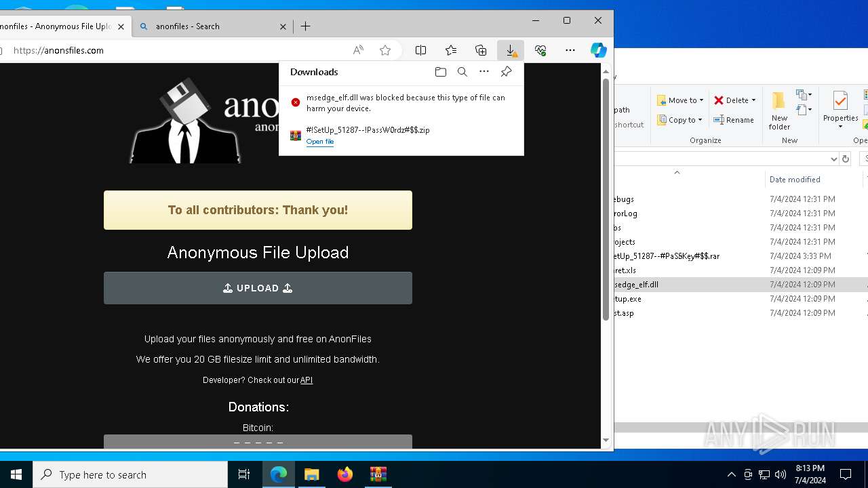The height and width of the screenshot is (488, 868).
Task: Click To all contributors Thank you banner
Action: pos(258,210)
